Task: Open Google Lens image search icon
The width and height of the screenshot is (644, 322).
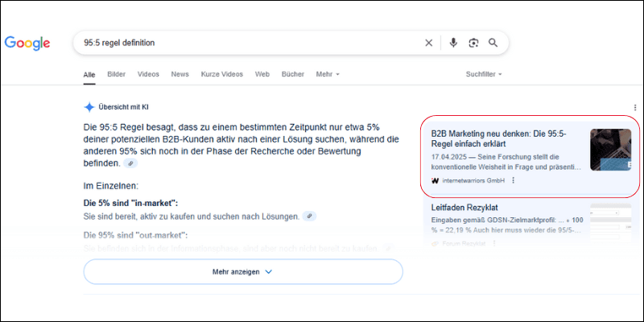Action: point(473,43)
